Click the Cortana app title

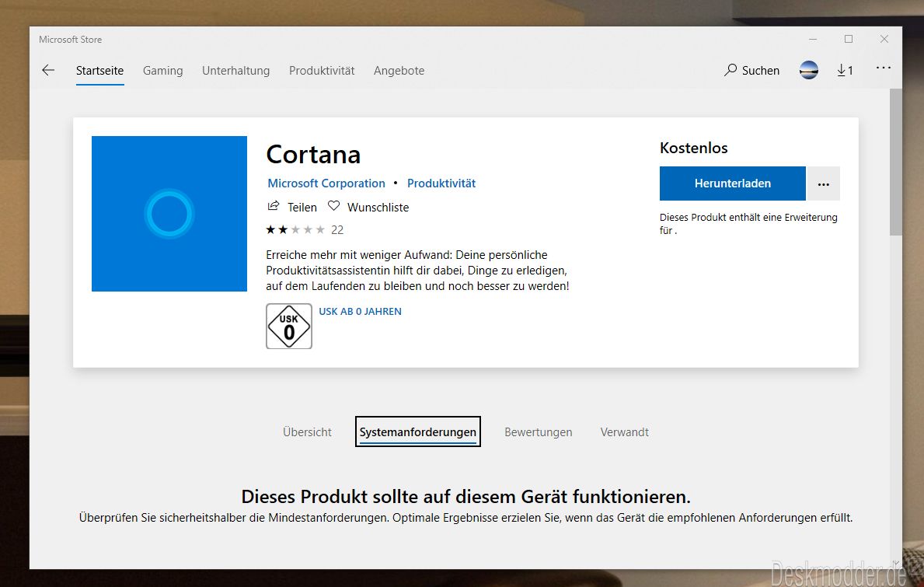pyautogui.click(x=313, y=155)
